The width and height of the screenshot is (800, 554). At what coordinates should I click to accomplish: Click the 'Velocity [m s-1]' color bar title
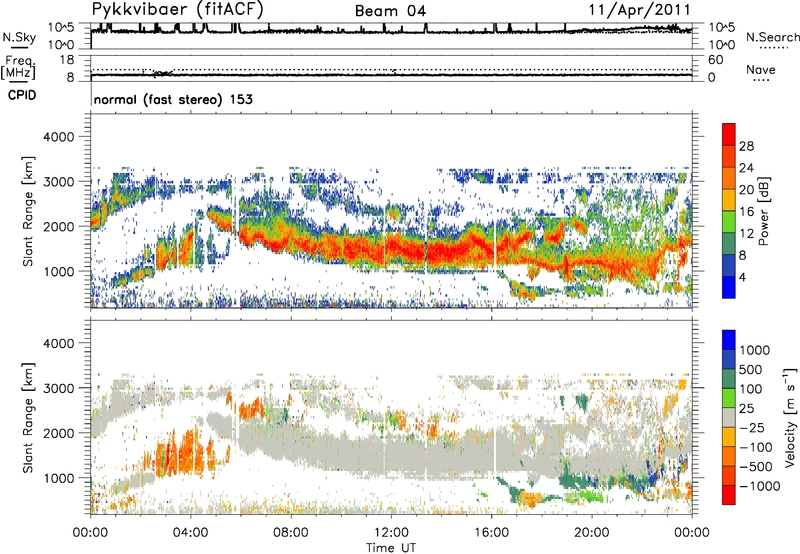790,417
